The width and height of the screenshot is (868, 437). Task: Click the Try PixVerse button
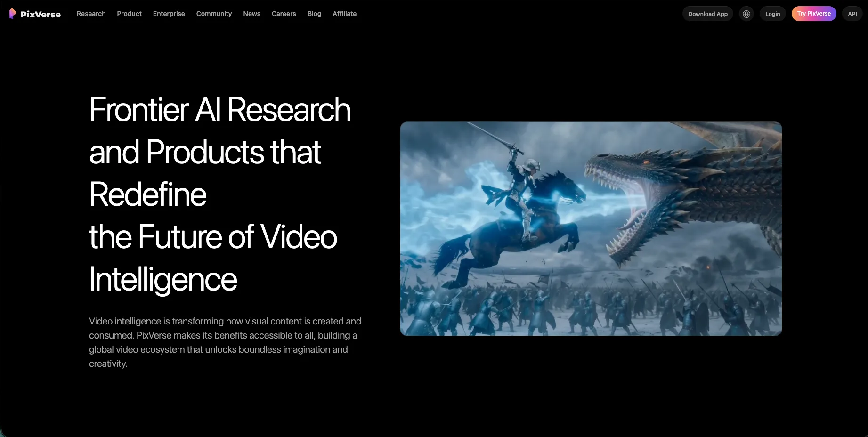coord(814,14)
